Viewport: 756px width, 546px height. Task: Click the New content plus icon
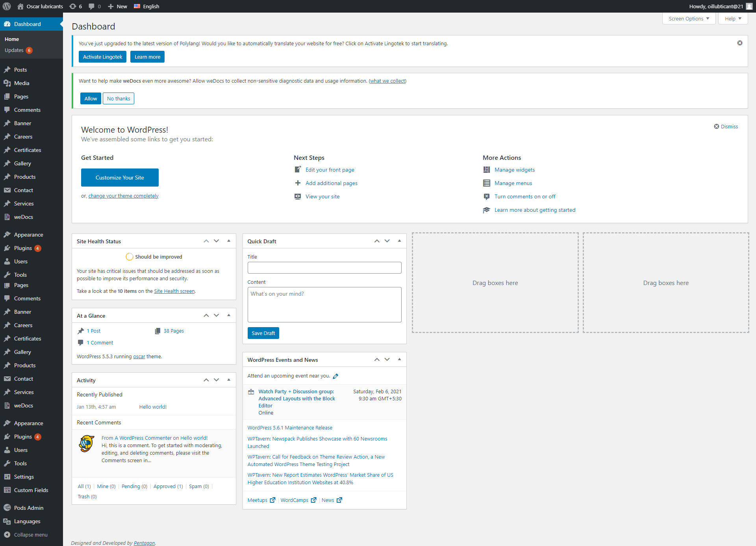click(111, 6)
